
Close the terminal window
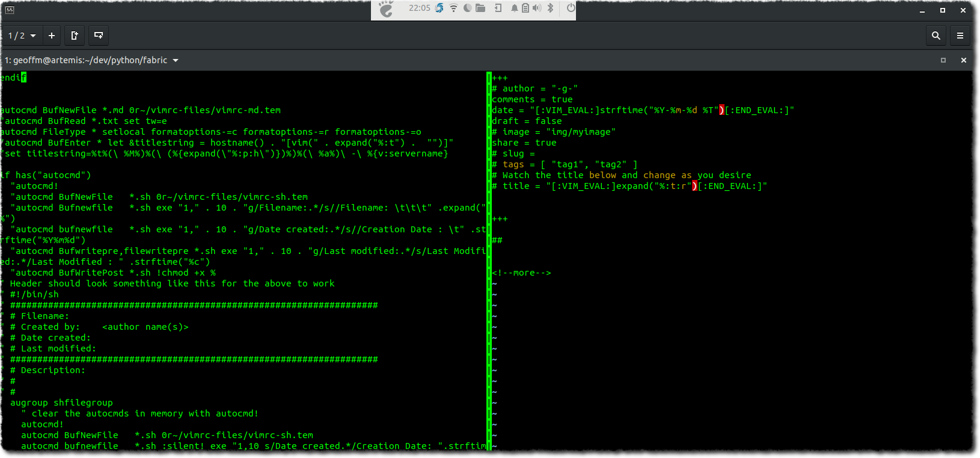(963, 10)
